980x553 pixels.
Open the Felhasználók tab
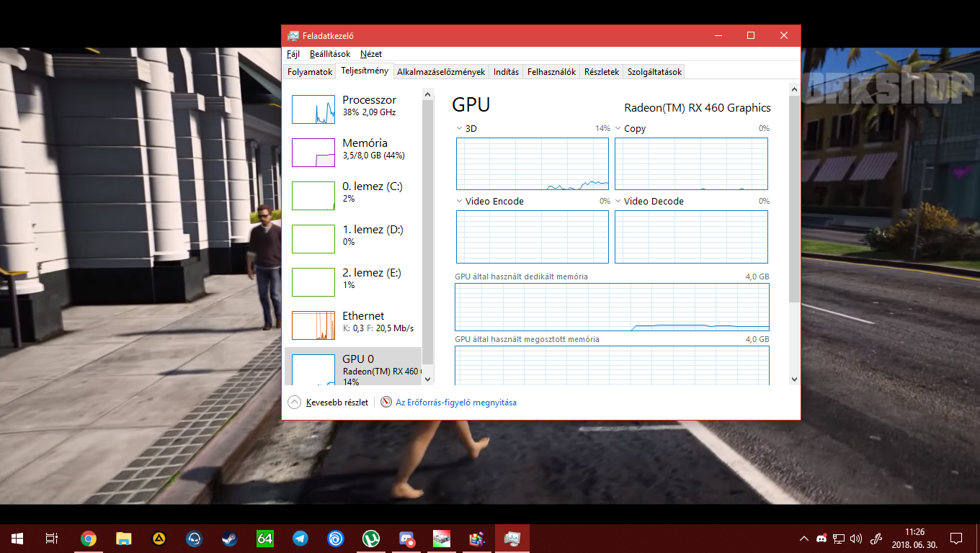tap(551, 72)
